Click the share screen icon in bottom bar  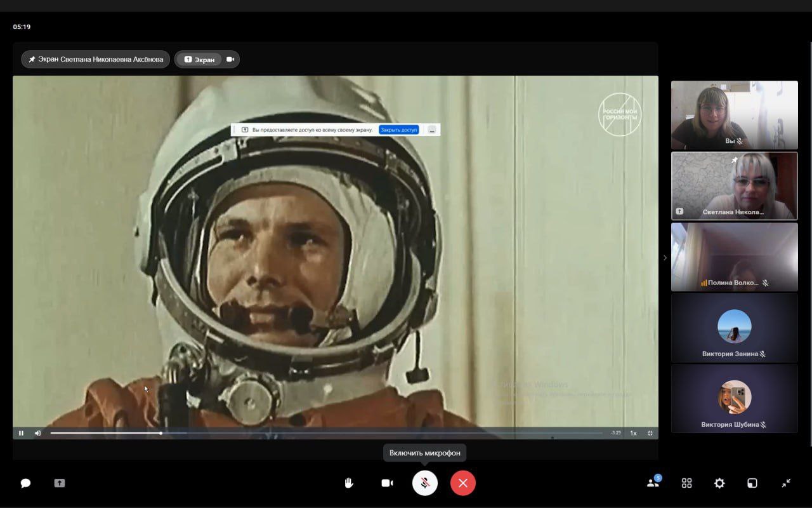tap(60, 483)
